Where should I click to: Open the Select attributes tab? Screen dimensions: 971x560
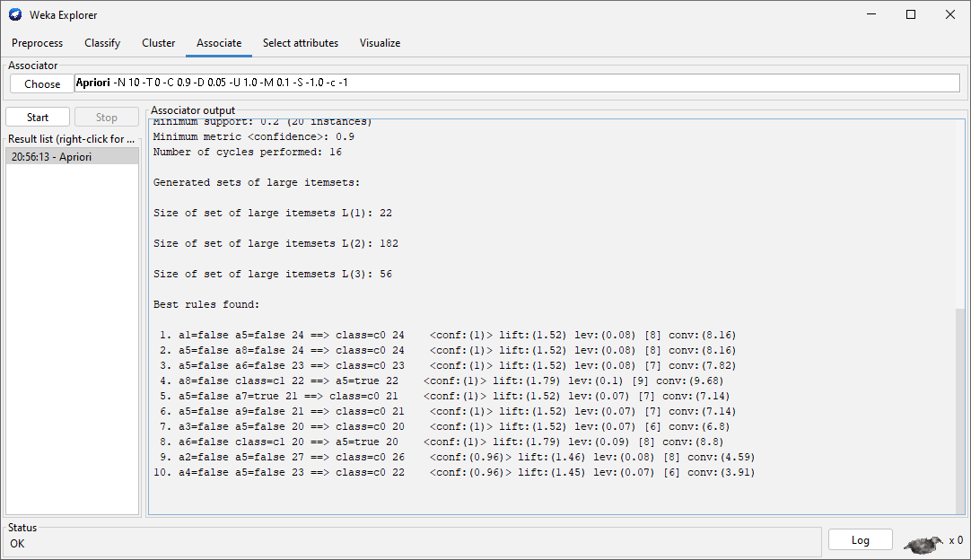point(301,43)
